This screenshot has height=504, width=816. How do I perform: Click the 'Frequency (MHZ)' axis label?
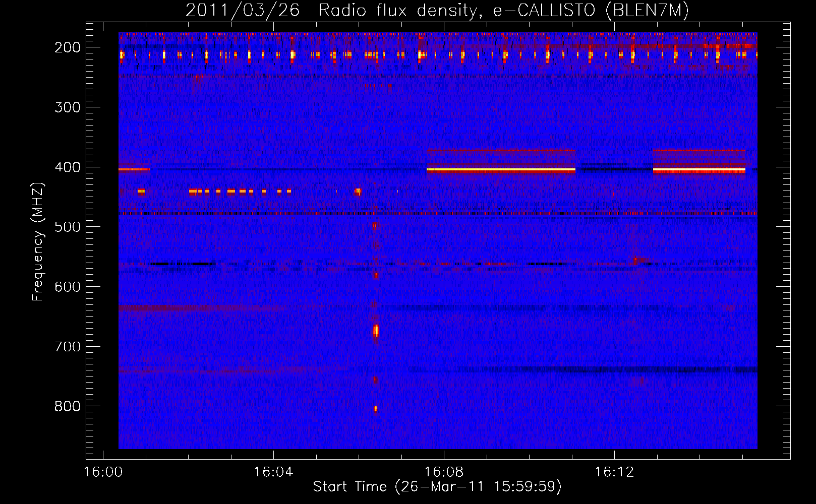(38, 241)
